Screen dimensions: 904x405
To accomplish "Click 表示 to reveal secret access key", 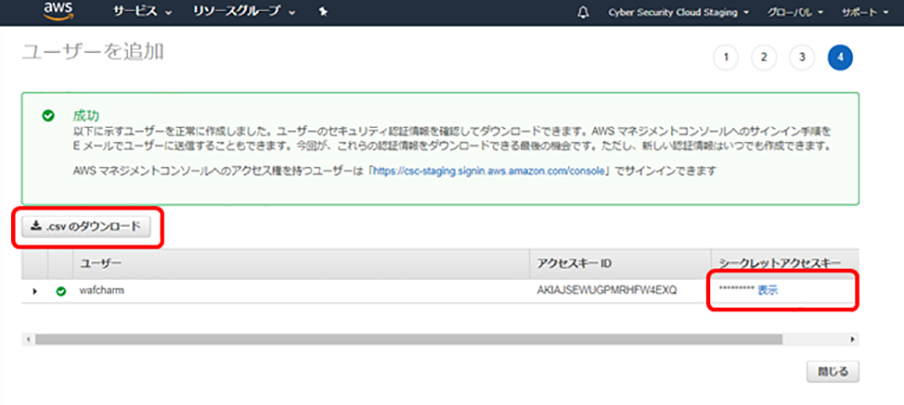I will 767,290.
